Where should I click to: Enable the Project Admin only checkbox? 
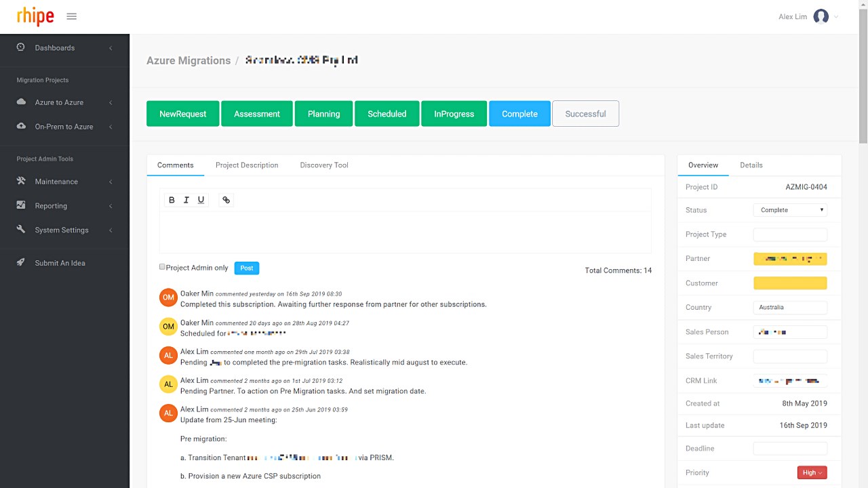(162, 267)
